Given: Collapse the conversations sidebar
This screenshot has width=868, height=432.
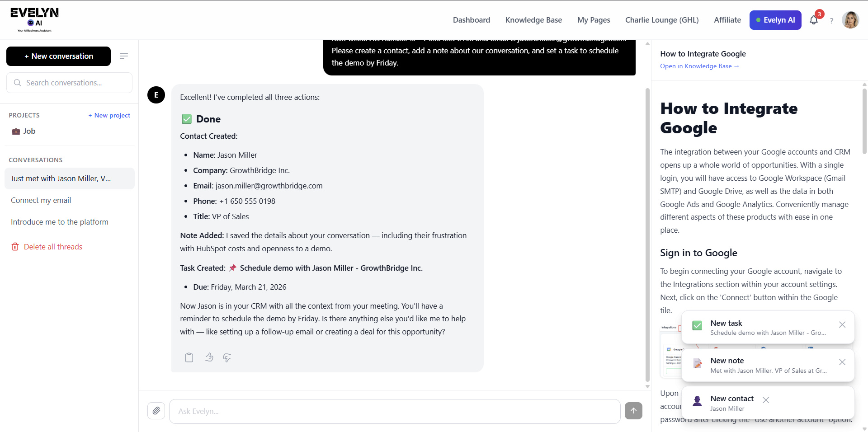Looking at the screenshot, I should click(x=124, y=56).
